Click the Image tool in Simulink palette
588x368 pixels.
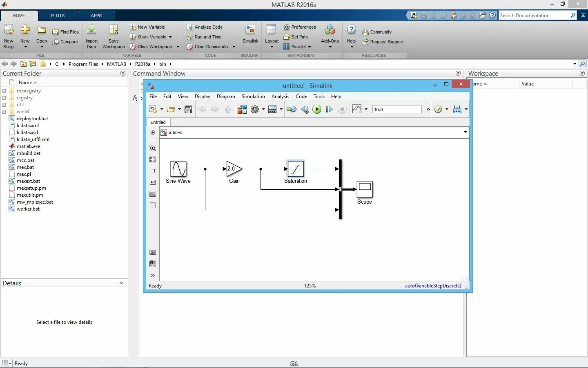[x=153, y=194]
